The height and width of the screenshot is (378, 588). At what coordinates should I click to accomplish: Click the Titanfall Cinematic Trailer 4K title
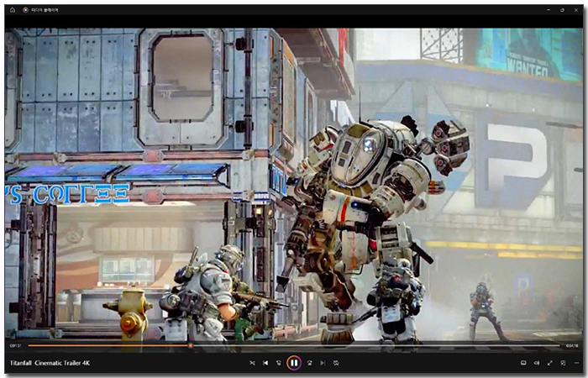tap(50, 363)
